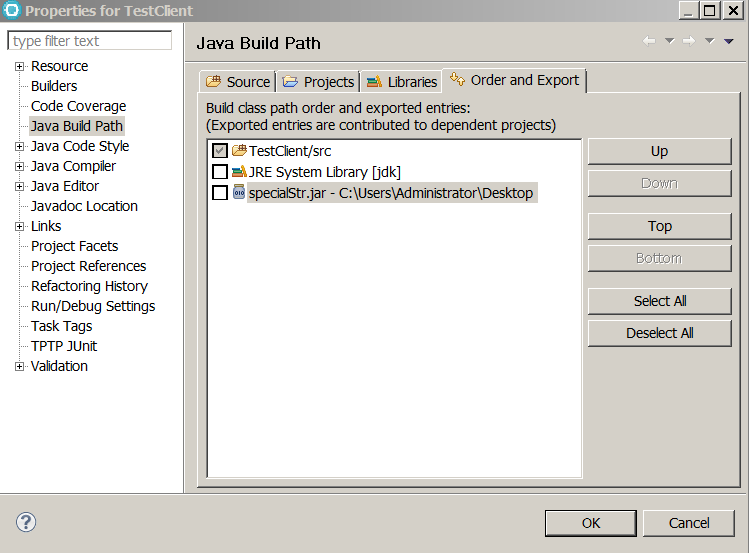The width and height of the screenshot is (749, 553).
Task: Select Builders in the tree
Action: tap(54, 86)
